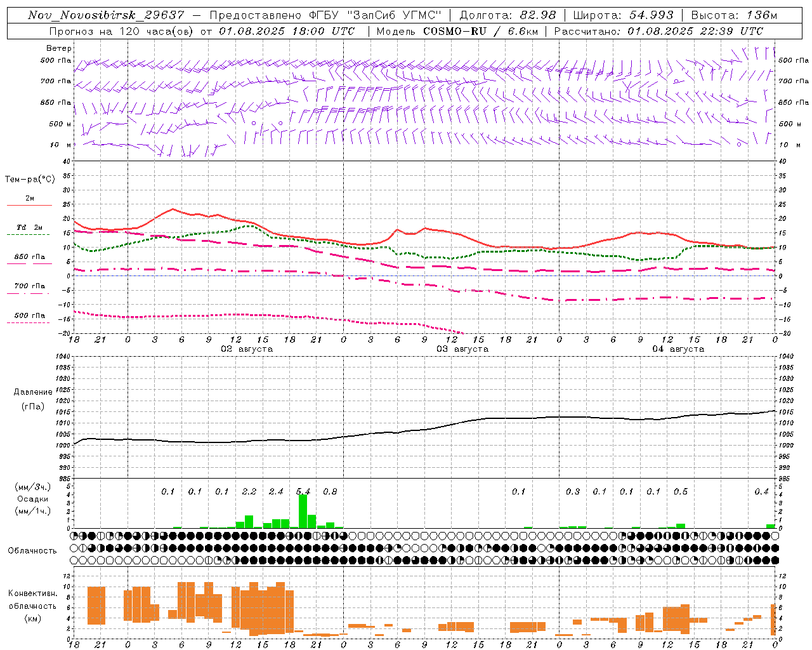Click the text Прогноз на 120 часа(ов)

point(122,31)
